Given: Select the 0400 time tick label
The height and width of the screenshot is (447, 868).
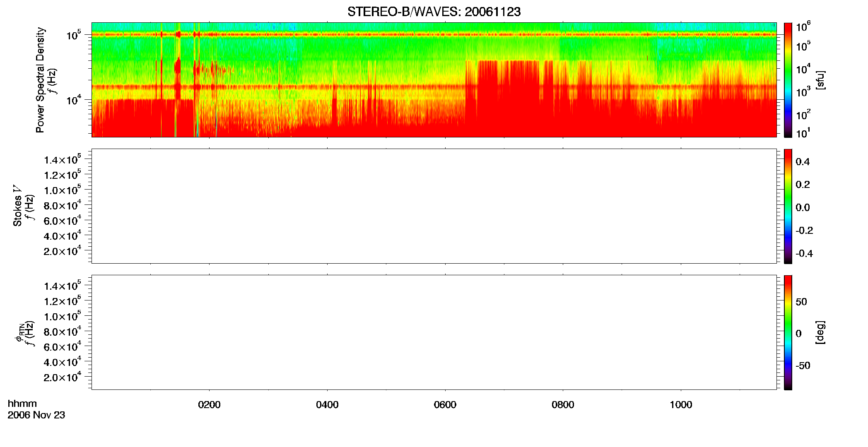Looking at the screenshot, I should (x=327, y=405).
